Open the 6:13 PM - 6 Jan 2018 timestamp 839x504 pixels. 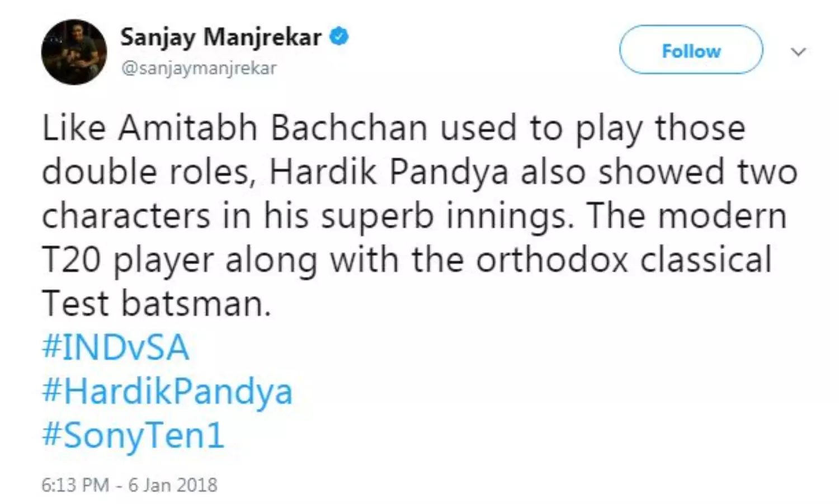pyautogui.click(x=129, y=484)
